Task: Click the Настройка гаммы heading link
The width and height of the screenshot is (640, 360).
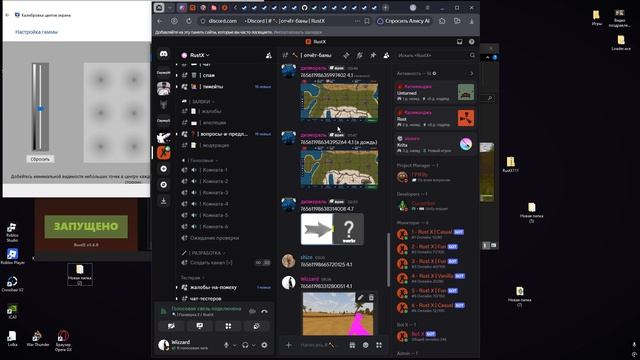Action: coord(36,32)
